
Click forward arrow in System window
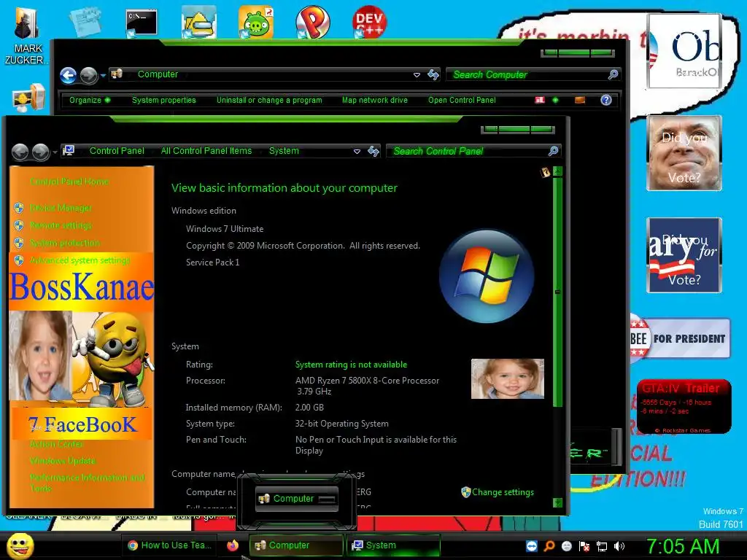pyautogui.click(x=41, y=152)
